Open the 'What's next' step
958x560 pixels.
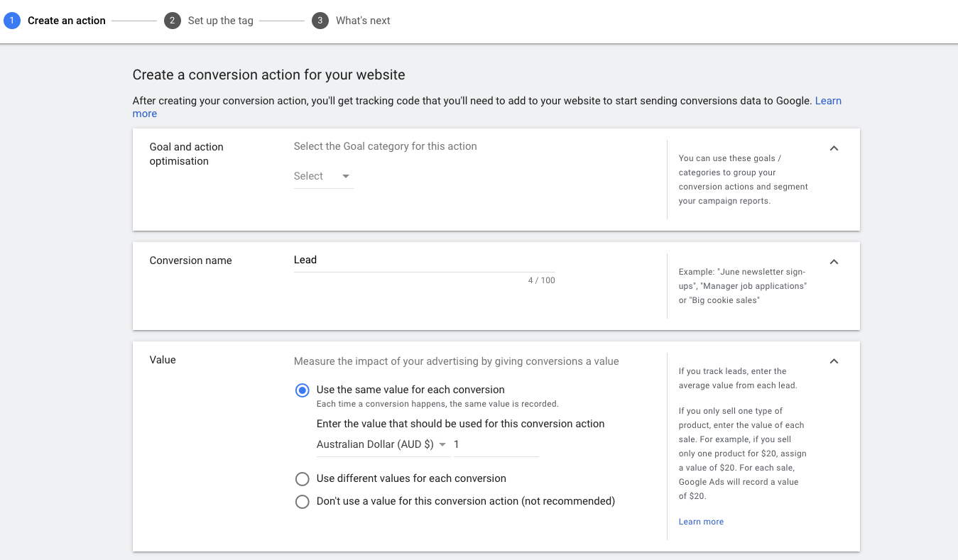point(363,21)
